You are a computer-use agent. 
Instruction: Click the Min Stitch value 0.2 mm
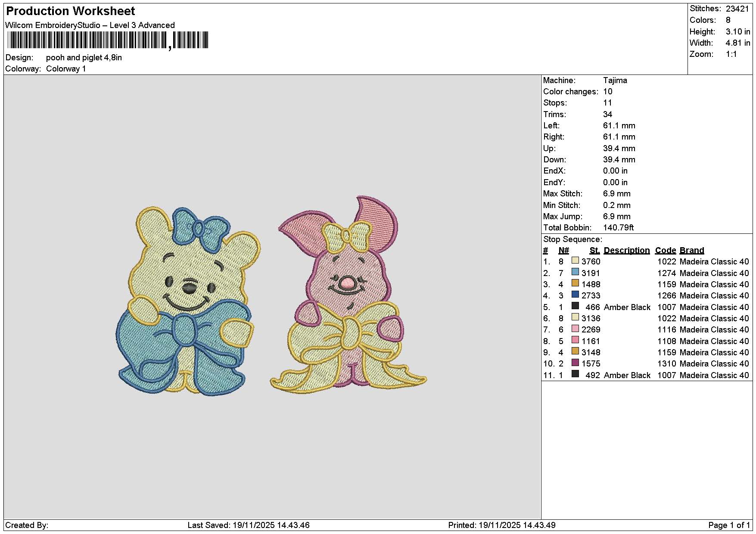[x=617, y=205]
